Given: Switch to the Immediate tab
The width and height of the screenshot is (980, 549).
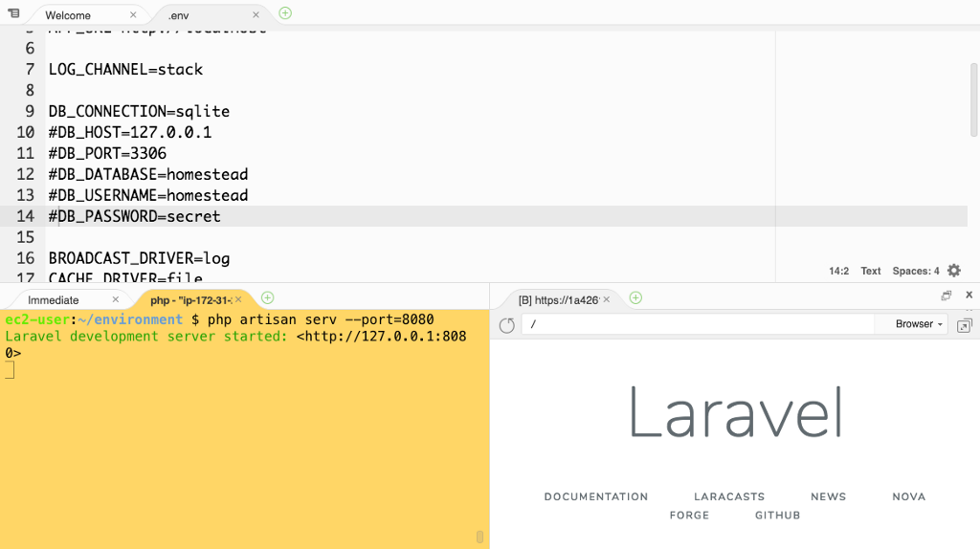Looking at the screenshot, I should tap(54, 300).
